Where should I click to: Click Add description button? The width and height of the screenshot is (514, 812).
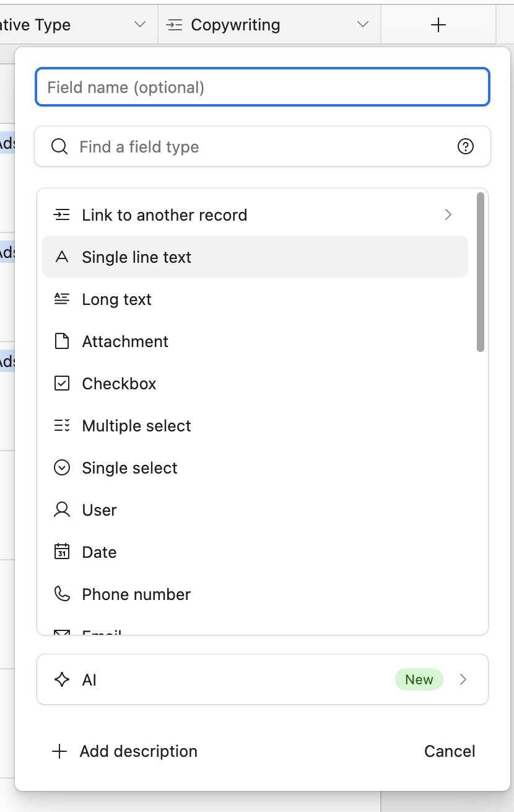coord(126,751)
